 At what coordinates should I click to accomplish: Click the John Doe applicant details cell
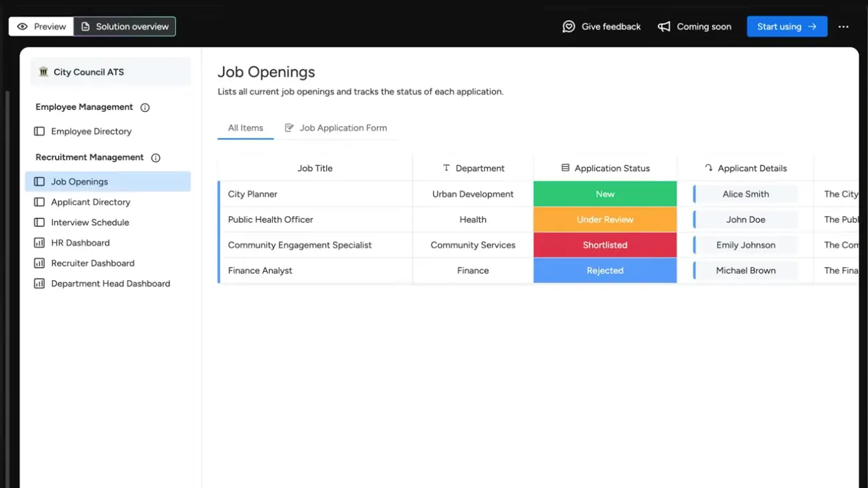(x=746, y=219)
